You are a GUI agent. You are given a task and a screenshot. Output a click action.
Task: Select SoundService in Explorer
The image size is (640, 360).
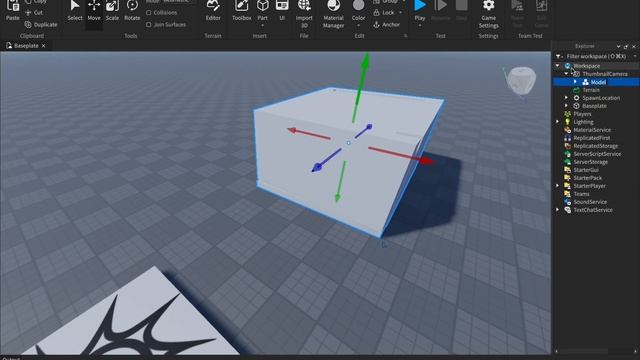coord(590,202)
